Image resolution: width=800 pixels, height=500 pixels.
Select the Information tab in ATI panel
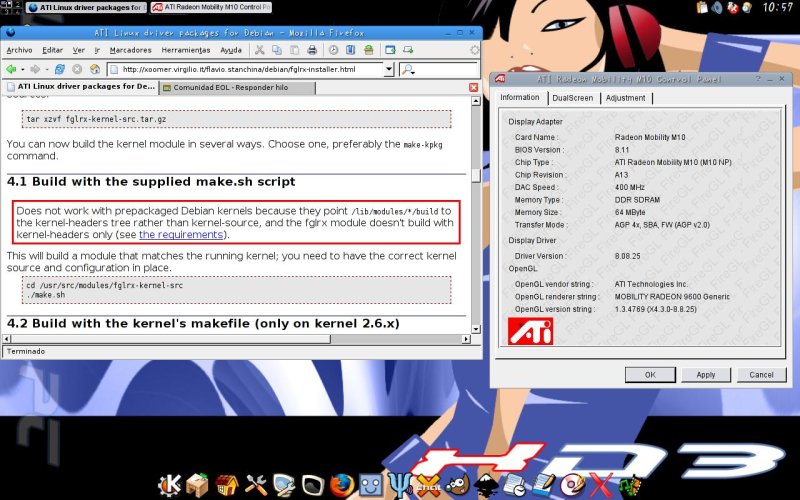tap(519, 97)
